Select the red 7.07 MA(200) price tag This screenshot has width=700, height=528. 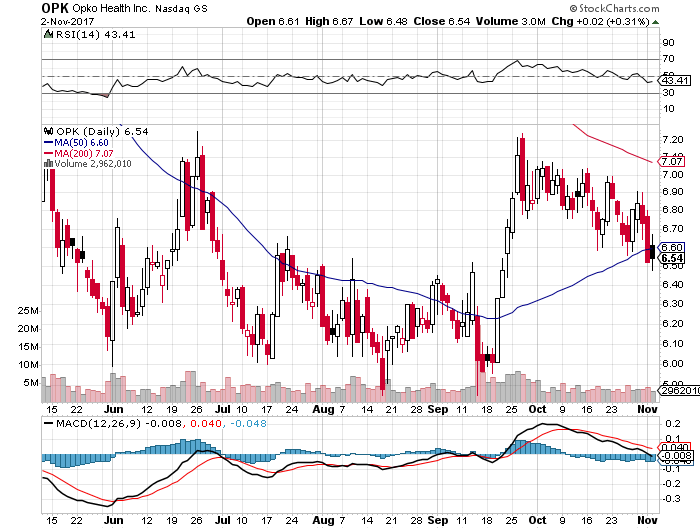(x=668, y=160)
